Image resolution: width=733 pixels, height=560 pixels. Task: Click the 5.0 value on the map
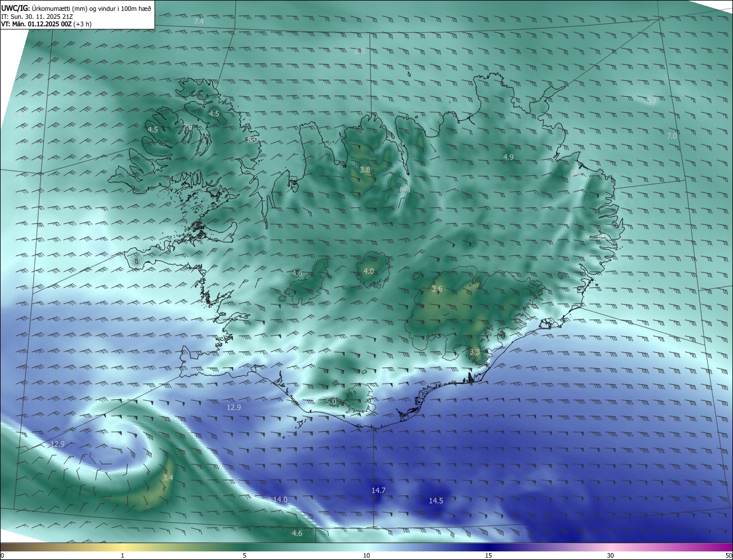pos(331,402)
